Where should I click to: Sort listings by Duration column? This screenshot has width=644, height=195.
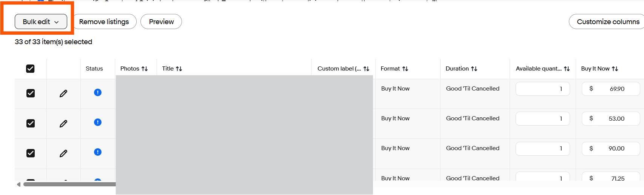(x=461, y=69)
